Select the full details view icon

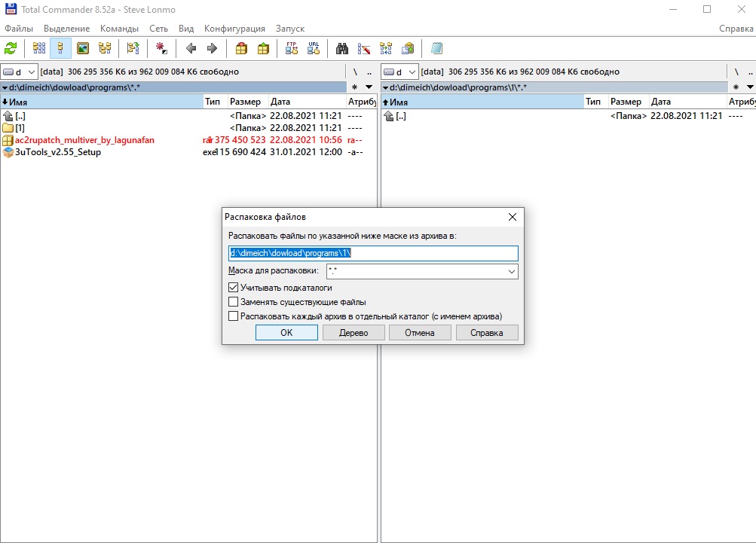[61, 48]
